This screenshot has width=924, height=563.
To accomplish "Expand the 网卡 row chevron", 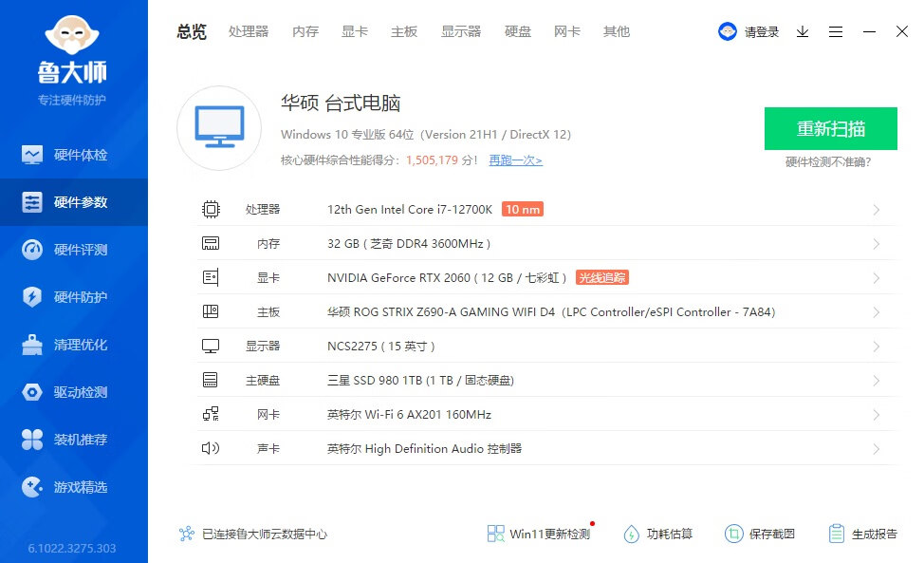I will click(877, 415).
